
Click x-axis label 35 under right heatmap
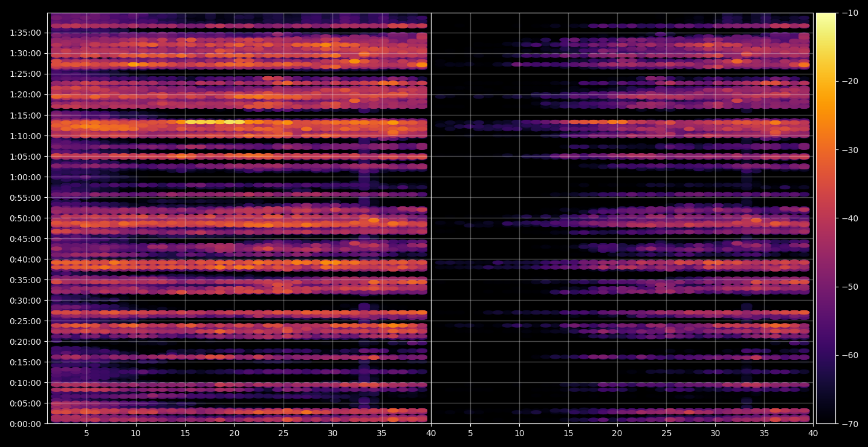pyautogui.click(x=765, y=433)
